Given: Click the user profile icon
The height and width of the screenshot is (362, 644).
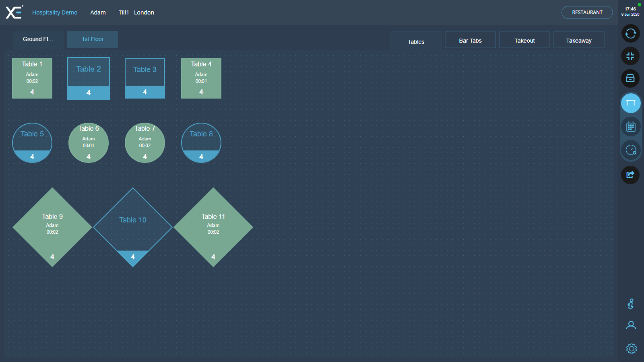Looking at the screenshot, I should pyautogui.click(x=631, y=325).
